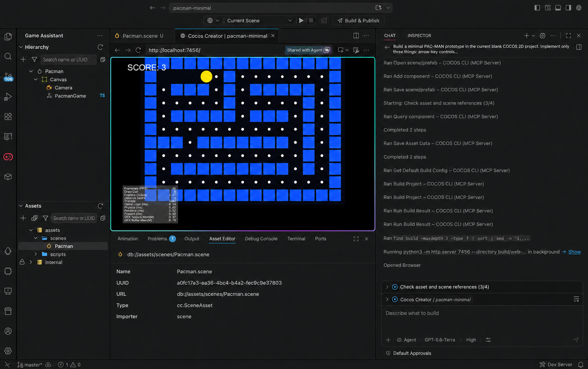The height and width of the screenshot is (369, 588).
Task: Go back in the embedded browser
Action: [x=117, y=50]
